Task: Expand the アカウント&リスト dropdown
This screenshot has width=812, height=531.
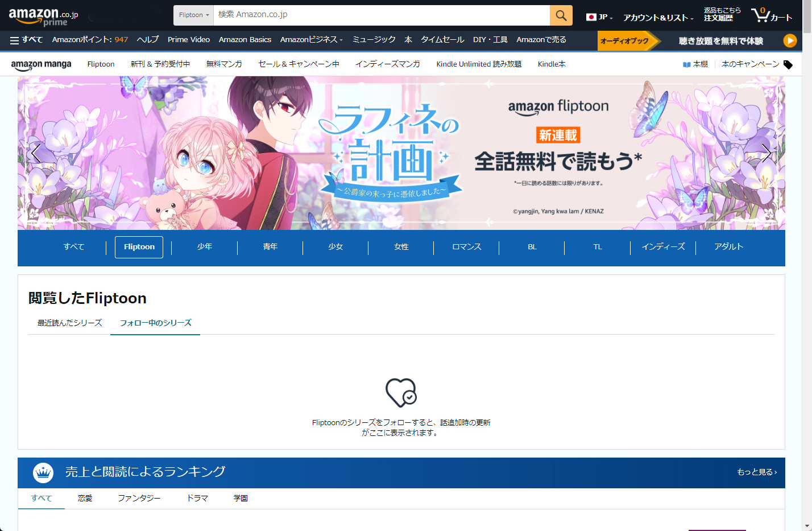Action: [657, 18]
